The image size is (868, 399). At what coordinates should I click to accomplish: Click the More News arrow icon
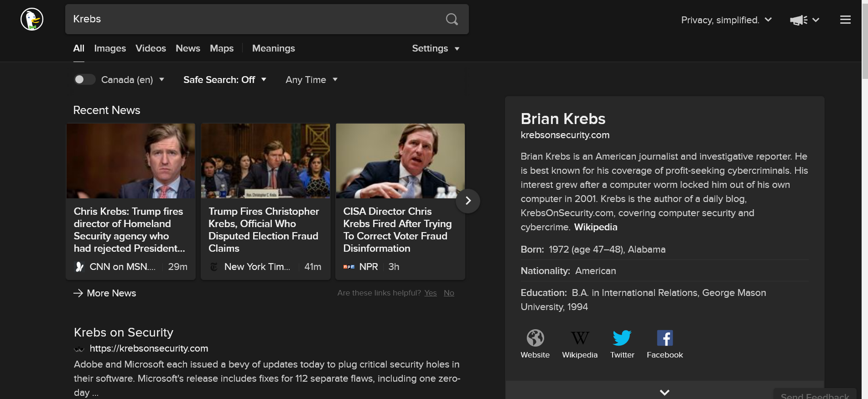point(78,293)
